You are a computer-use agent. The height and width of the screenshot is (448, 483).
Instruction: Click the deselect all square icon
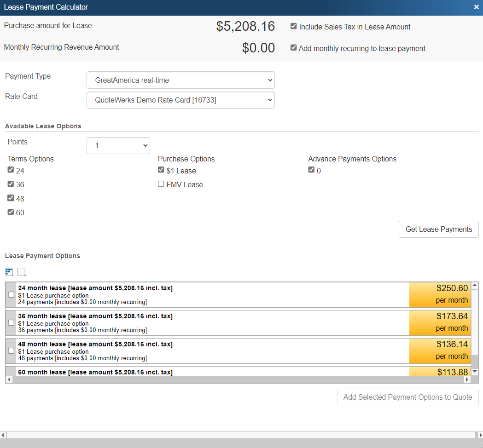21,271
